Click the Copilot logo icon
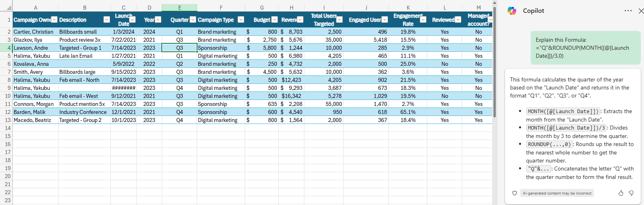The width and height of the screenshot is (644, 205). 512,11
